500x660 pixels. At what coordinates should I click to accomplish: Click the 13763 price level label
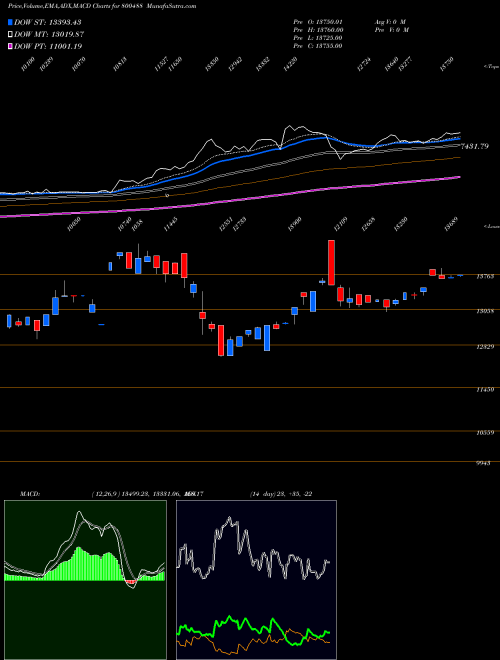(484, 277)
